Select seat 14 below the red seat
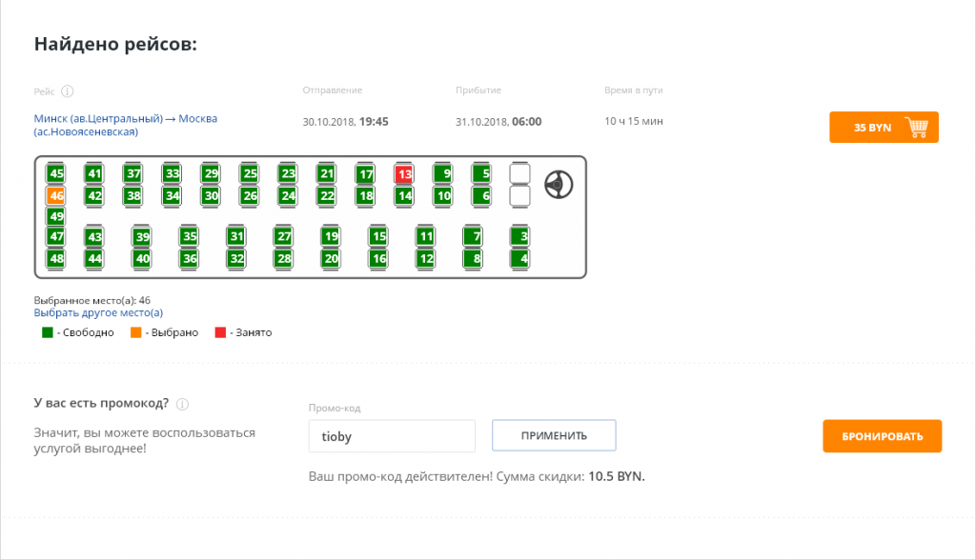Screen dimensions: 976x560 click(404, 196)
